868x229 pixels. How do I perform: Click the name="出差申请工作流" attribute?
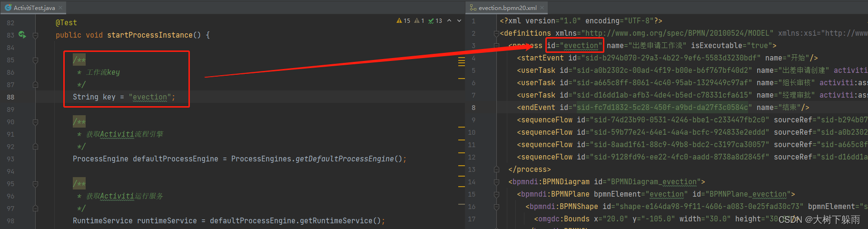tap(646, 46)
